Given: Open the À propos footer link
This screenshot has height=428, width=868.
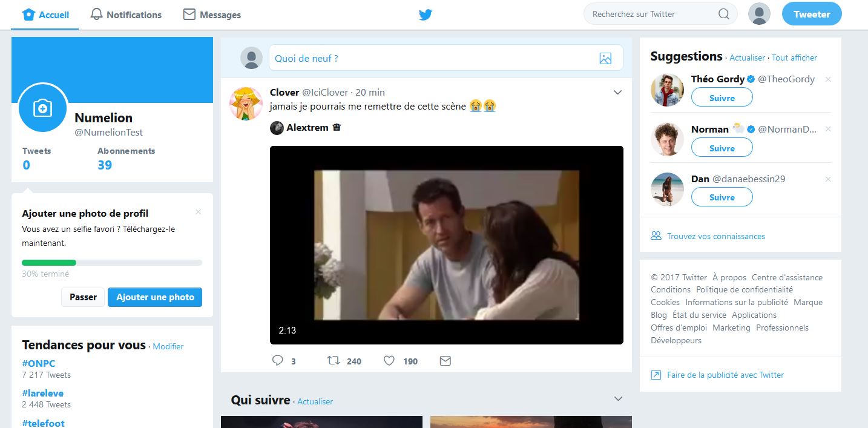Looking at the screenshot, I should [x=729, y=277].
